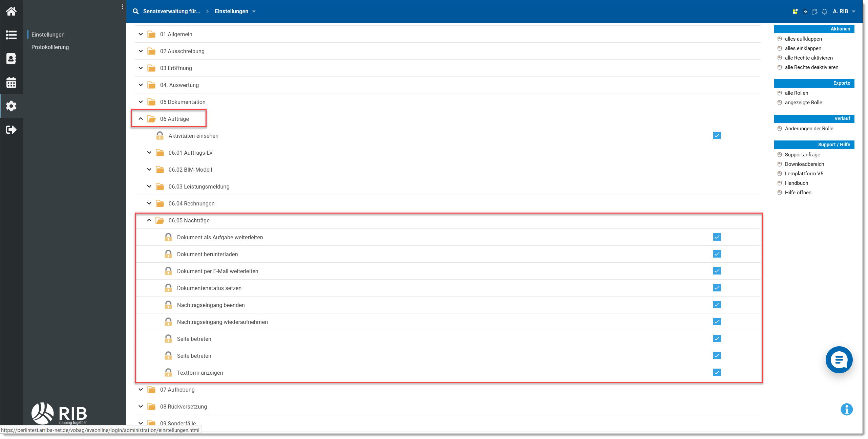Toggle the Nachtragseingang wiederaufnehmen checkbox
Screen dimensions: 868x439
[x=717, y=322]
